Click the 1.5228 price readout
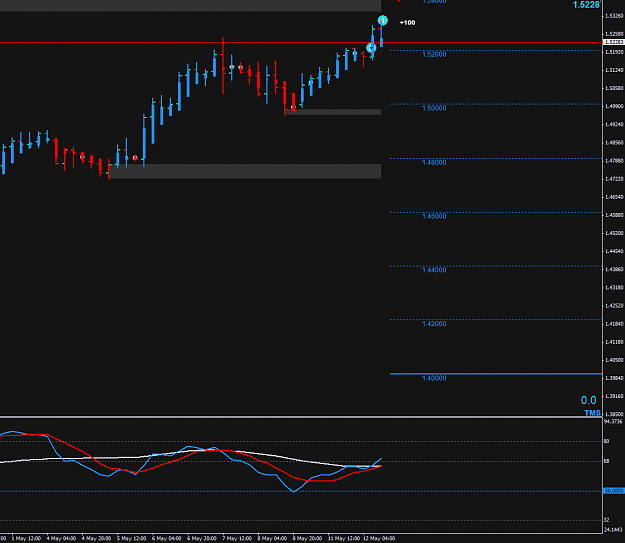Image resolution: width=625 pixels, height=543 pixels. tap(586, 5)
